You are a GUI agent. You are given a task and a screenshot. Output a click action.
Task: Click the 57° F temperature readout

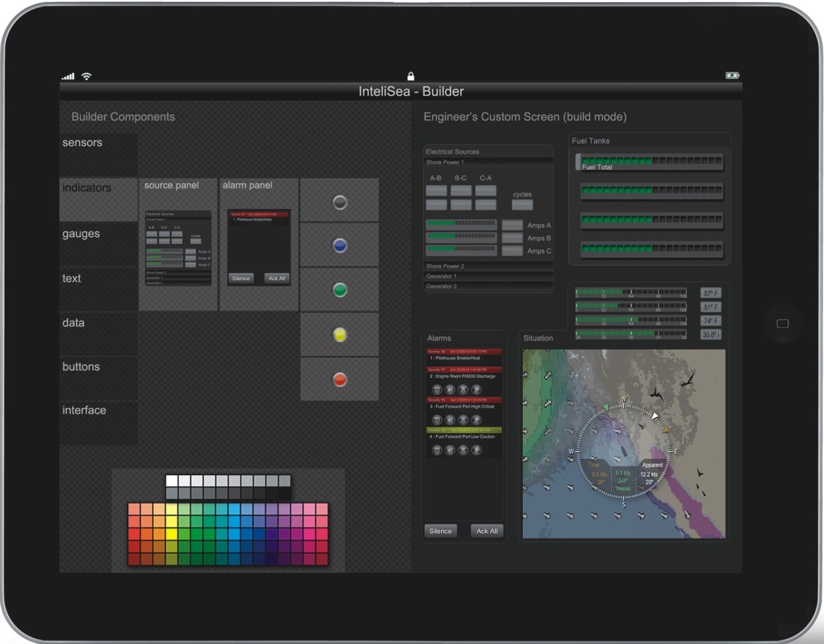pyautogui.click(x=711, y=293)
